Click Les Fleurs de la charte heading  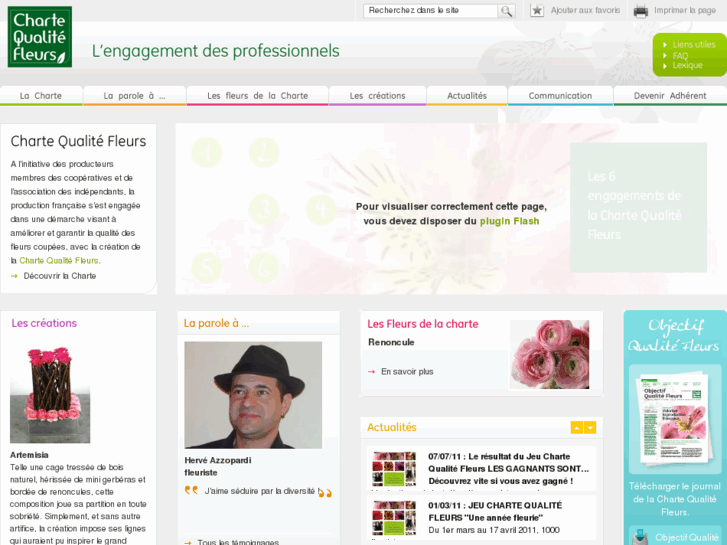422,324
